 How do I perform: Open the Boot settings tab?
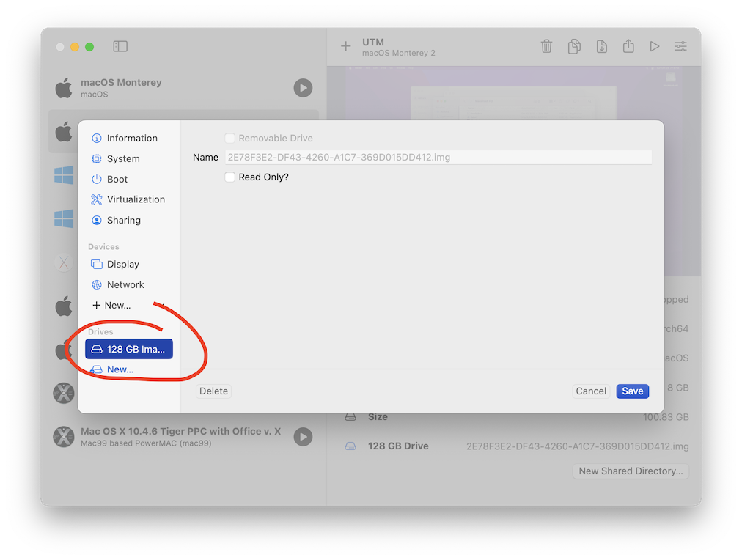[x=129, y=179]
